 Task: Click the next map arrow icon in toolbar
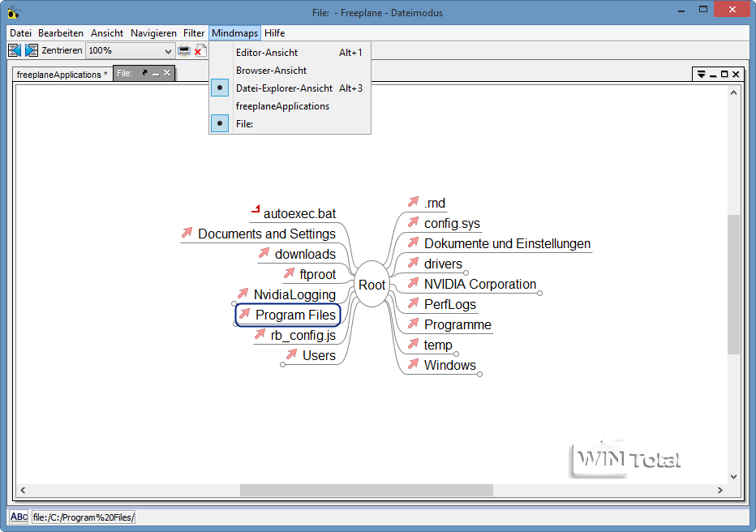point(32,50)
